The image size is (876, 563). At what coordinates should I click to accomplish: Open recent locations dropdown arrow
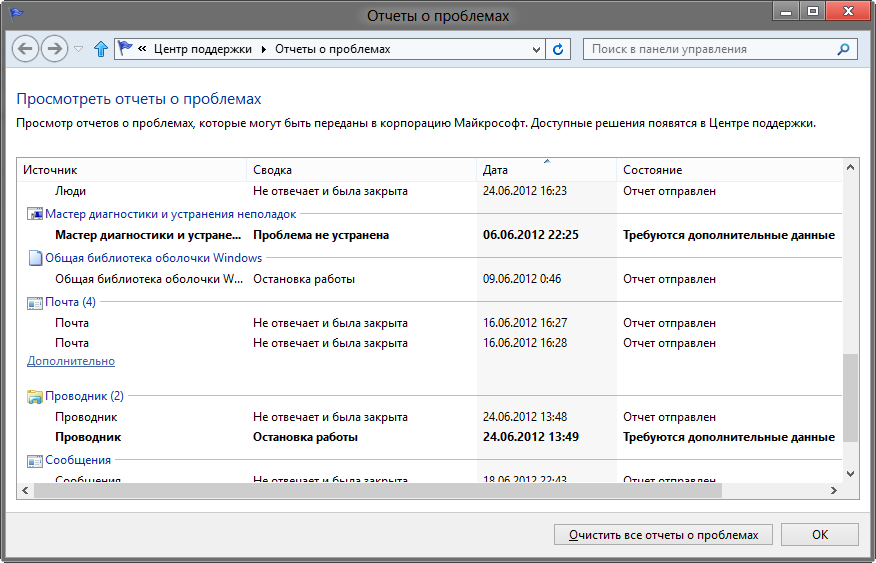pos(79,49)
